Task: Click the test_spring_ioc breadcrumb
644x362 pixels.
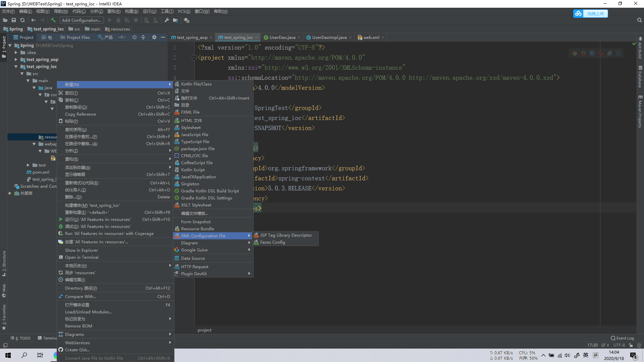Action: tap(46, 29)
